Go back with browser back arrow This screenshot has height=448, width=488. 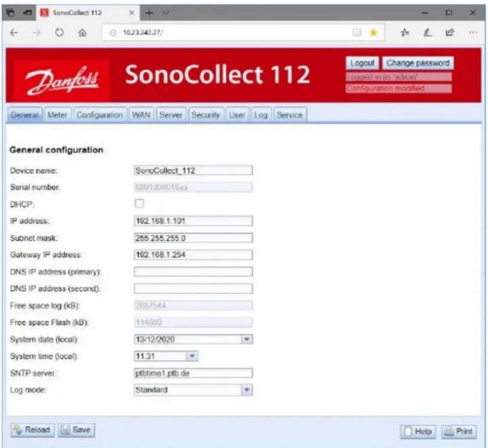coord(14,32)
